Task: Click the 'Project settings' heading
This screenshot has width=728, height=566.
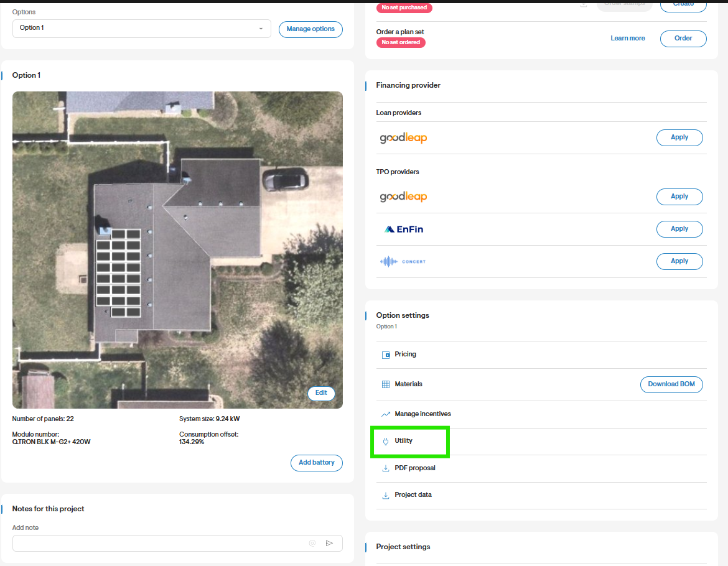Action: pos(403,547)
